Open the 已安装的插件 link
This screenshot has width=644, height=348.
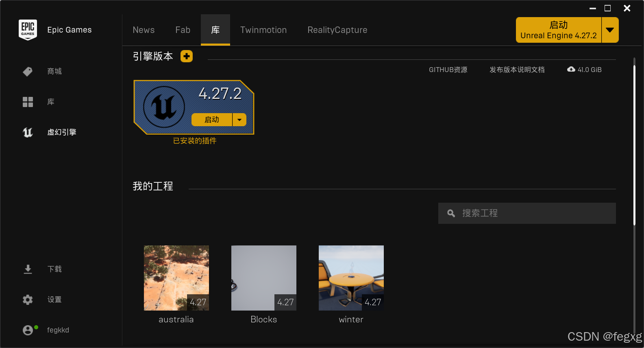coord(195,141)
